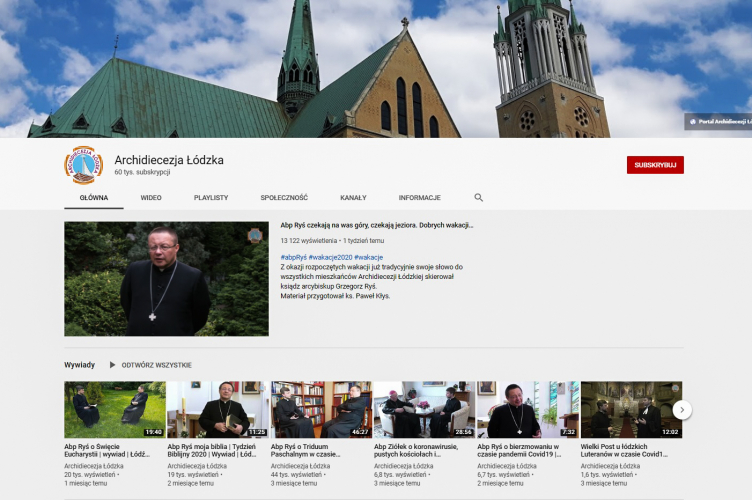752x500 pixels.
Task: Click title 'Wielki Post u łódzkich Luteranów'
Action: pos(624,450)
